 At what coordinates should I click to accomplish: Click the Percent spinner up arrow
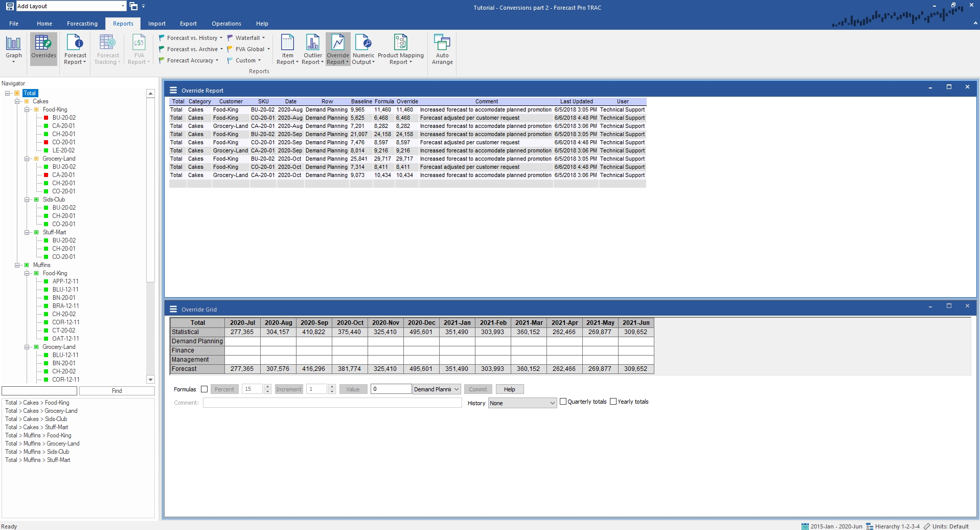pyautogui.click(x=267, y=387)
